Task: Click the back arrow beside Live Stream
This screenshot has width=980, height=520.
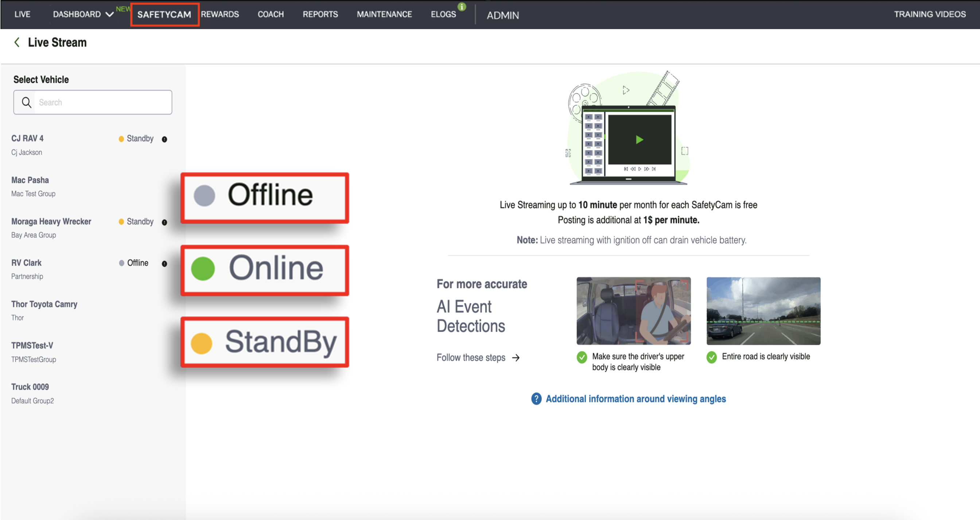Action: tap(17, 42)
